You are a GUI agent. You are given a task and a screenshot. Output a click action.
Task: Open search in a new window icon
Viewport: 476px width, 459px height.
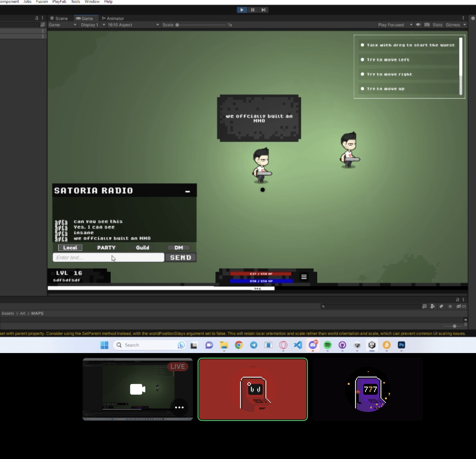[424, 306]
